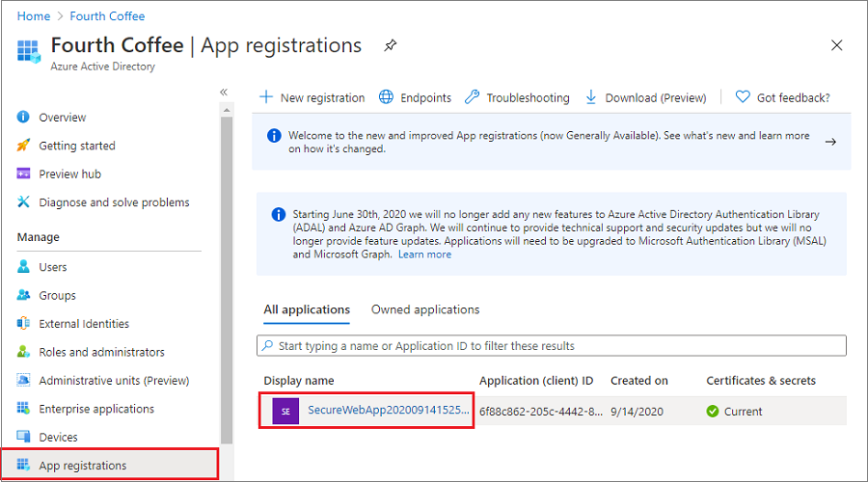This screenshot has width=868, height=482.
Task: Click the application filter search box
Action: tap(552, 345)
